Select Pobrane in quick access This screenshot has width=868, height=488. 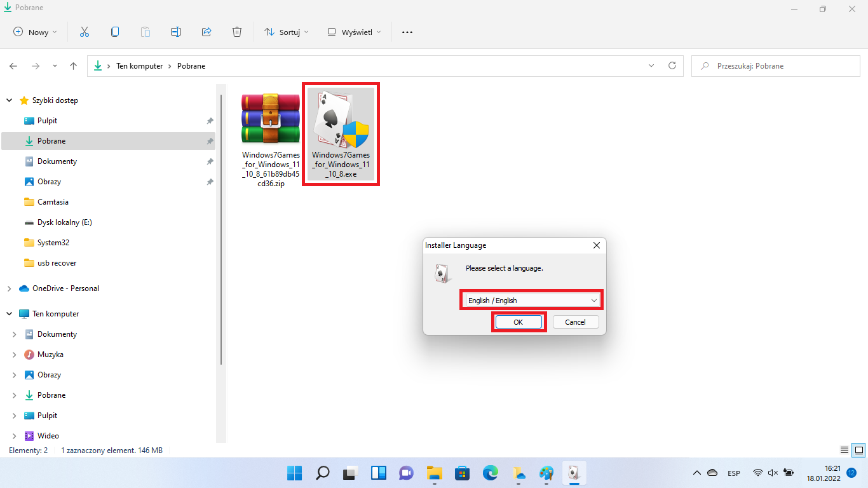point(108,141)
